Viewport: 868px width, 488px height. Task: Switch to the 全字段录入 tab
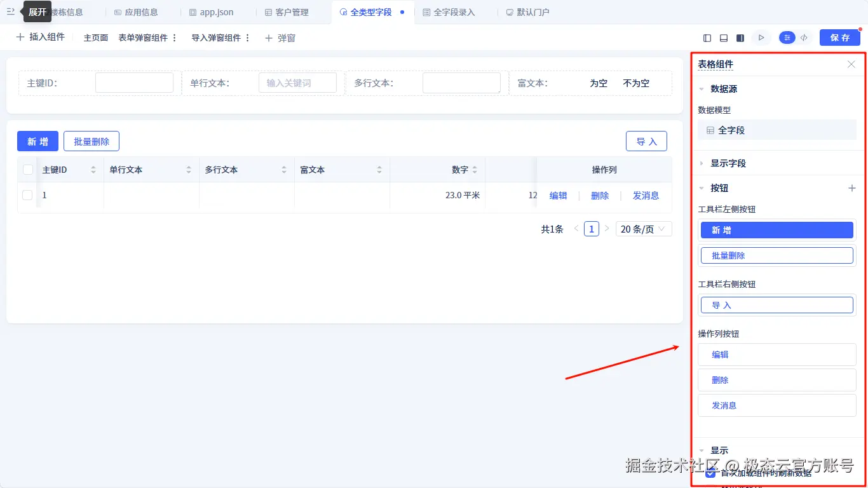(449, 12)
